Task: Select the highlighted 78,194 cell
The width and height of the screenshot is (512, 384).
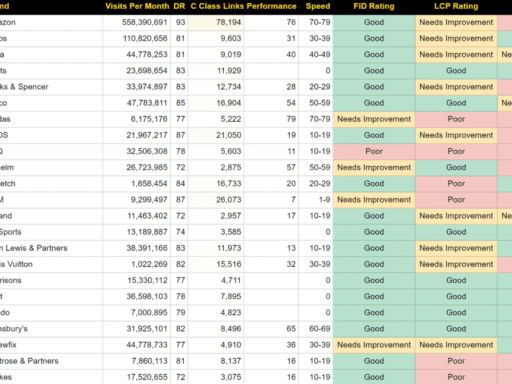Action: click(x=216, y=22)
